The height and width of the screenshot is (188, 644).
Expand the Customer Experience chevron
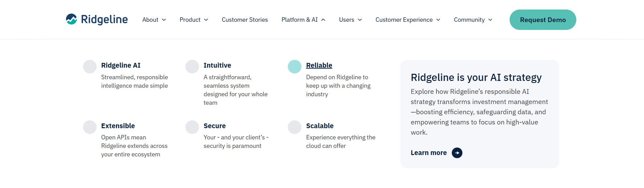(438, 20)
